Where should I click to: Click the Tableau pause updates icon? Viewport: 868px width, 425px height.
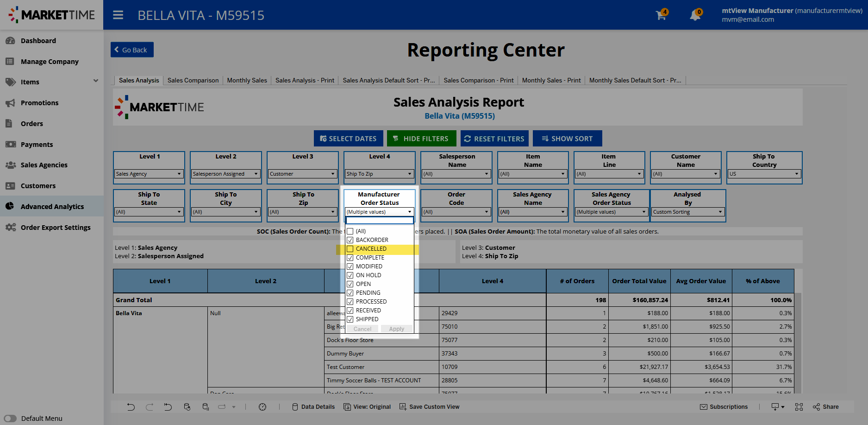pos(206,407)
